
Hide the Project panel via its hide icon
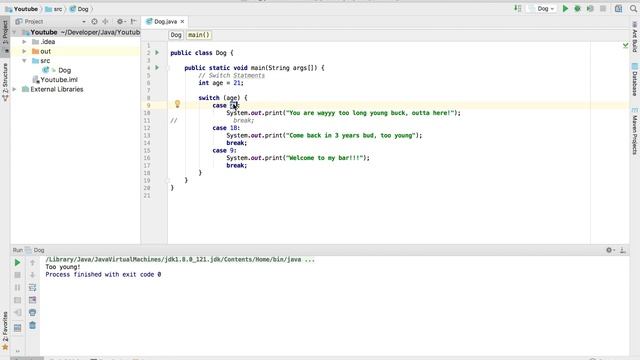tap(133, 22)
